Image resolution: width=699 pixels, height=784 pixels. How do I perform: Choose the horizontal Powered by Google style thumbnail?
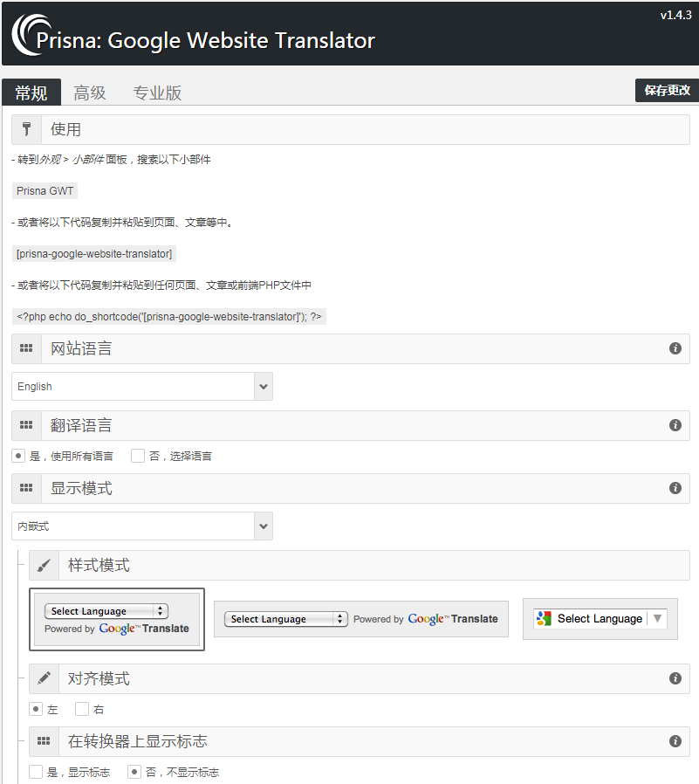tap(361, 619)
